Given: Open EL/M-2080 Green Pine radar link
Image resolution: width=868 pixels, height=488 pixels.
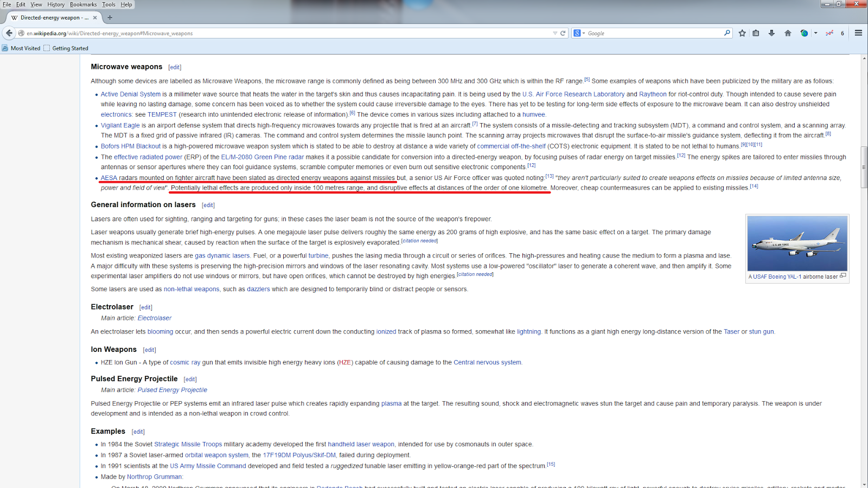Looking at the screenshot, I should click(262, 157).
